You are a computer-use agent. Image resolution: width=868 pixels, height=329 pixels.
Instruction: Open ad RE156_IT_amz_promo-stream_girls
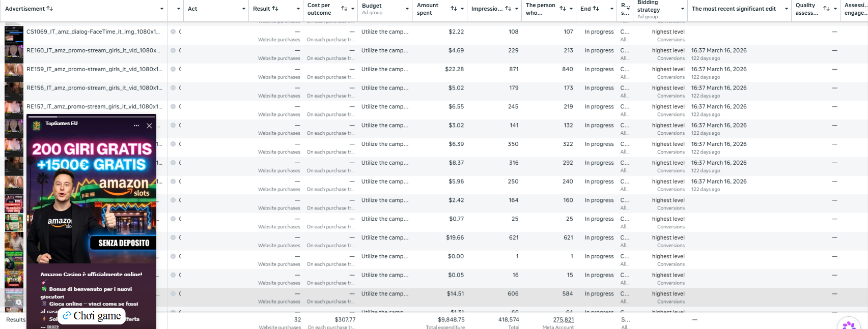coord(94,88)
